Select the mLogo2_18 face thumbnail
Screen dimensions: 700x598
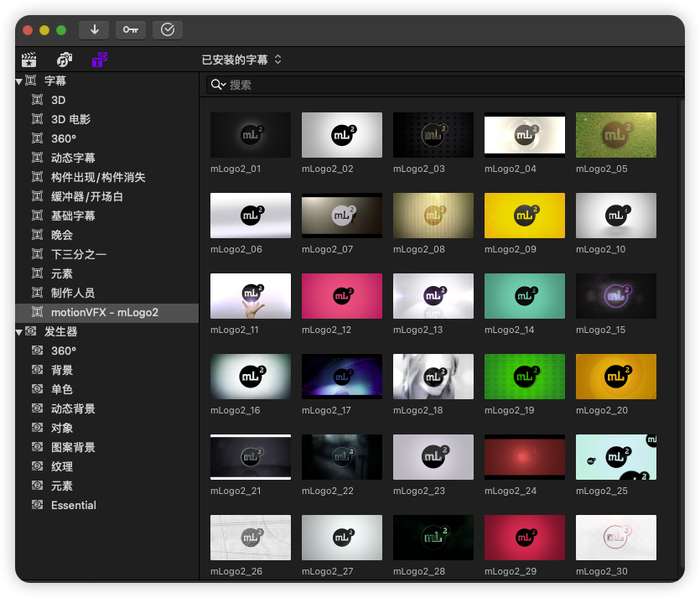click(433, 377)
